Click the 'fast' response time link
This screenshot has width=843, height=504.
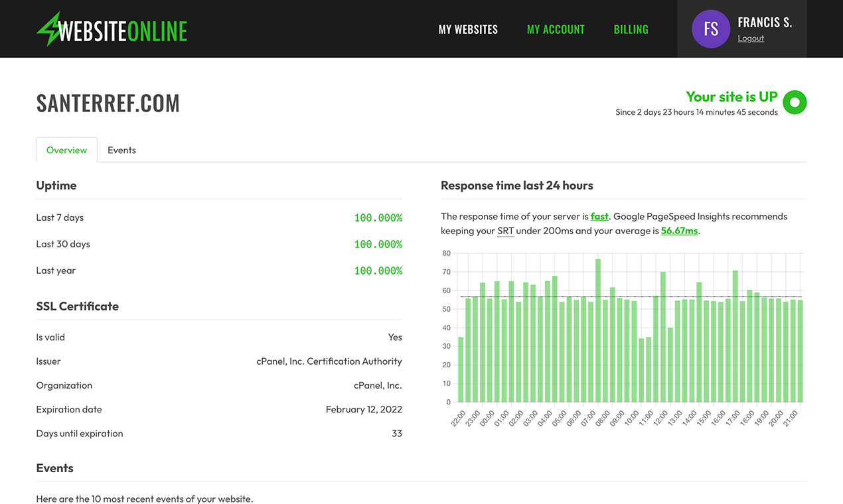click(599, 216)
